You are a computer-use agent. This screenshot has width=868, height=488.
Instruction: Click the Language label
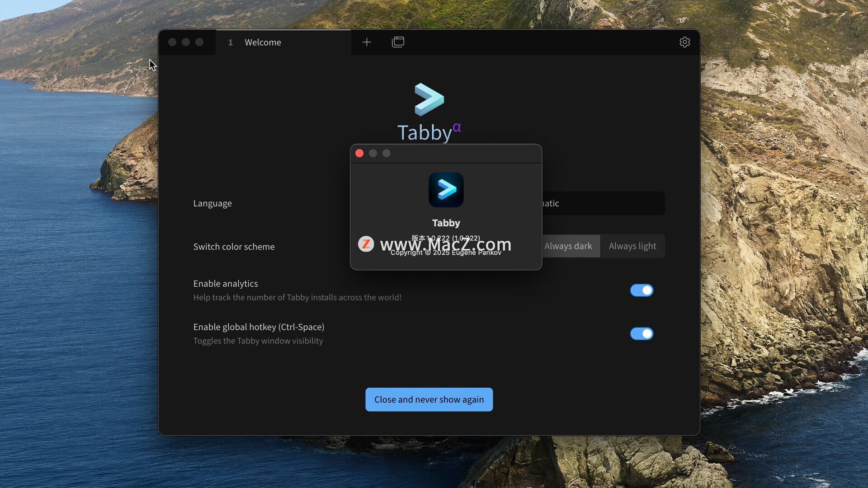point(212,203)
